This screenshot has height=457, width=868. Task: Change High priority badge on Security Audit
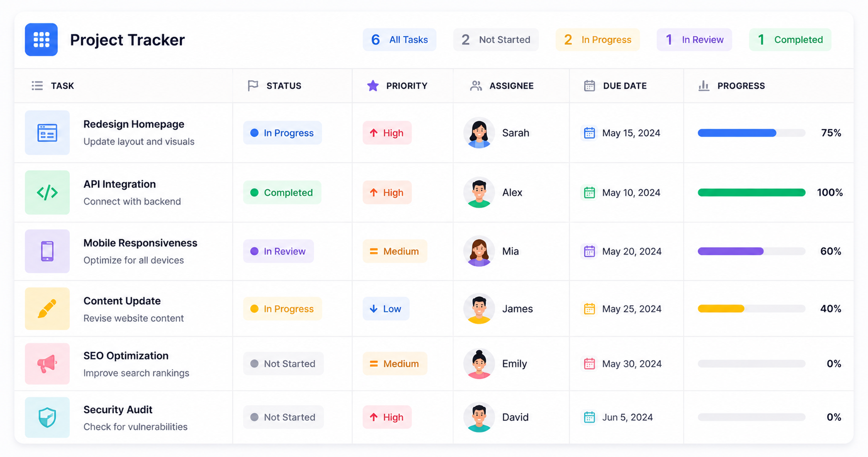[387, 417]
